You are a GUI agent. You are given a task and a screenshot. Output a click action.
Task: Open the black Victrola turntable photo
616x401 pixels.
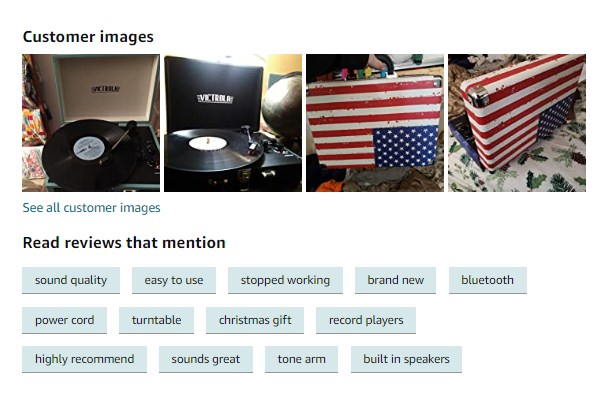click(233, 123)
